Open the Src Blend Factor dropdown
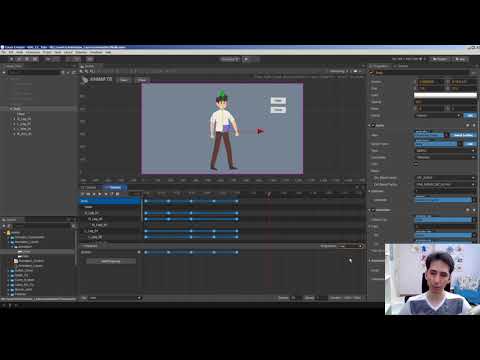This screenshot has height=360, width=480. 445,178
